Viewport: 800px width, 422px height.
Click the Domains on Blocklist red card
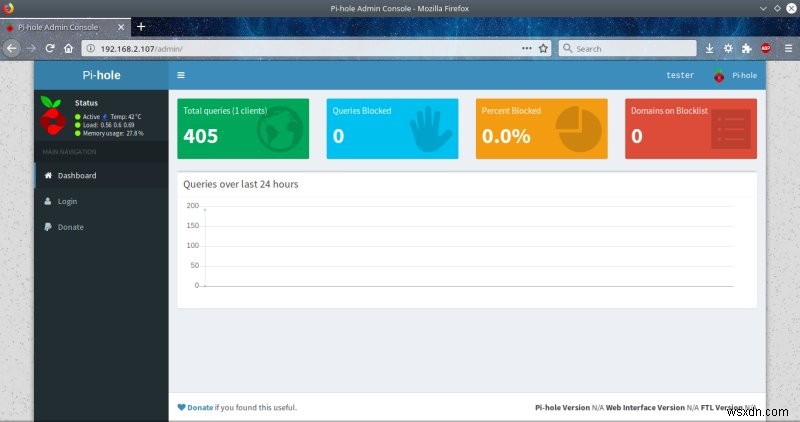[691, 129]
